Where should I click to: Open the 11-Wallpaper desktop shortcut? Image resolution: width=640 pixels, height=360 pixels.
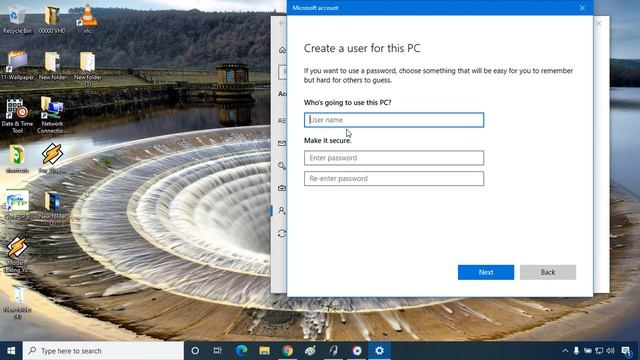pos(17,64)
